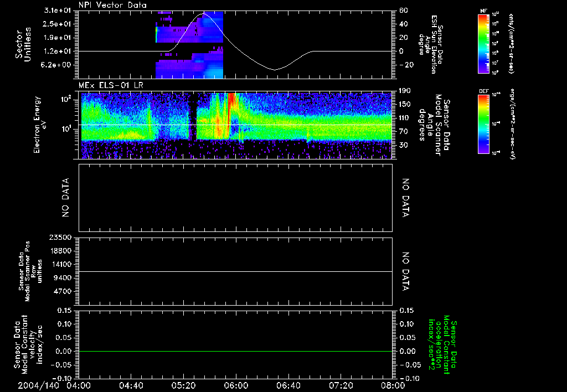Click the 1.9e+01 sector tick label

pyautogui.click(x=58, y=38)
